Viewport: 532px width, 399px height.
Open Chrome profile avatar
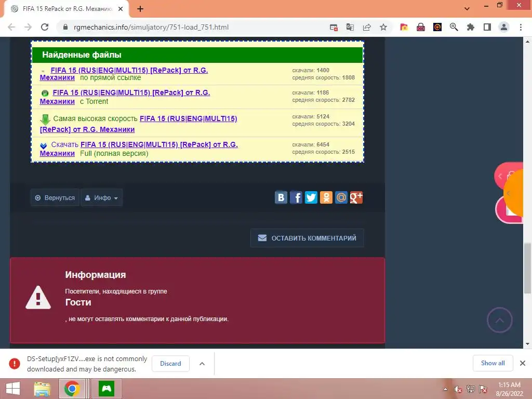pos(504,27)
